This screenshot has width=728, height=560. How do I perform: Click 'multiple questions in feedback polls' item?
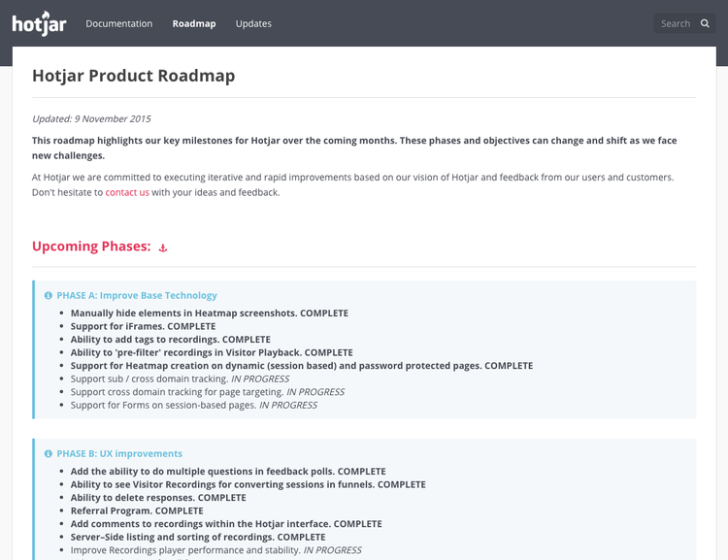point(228,472)
